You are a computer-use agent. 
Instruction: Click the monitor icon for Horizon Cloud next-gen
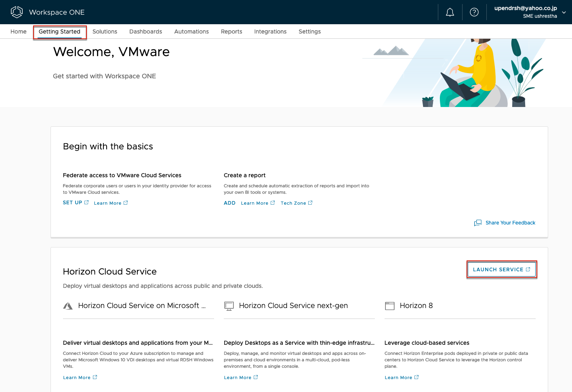pyautogui.click(x=229, y=306)
